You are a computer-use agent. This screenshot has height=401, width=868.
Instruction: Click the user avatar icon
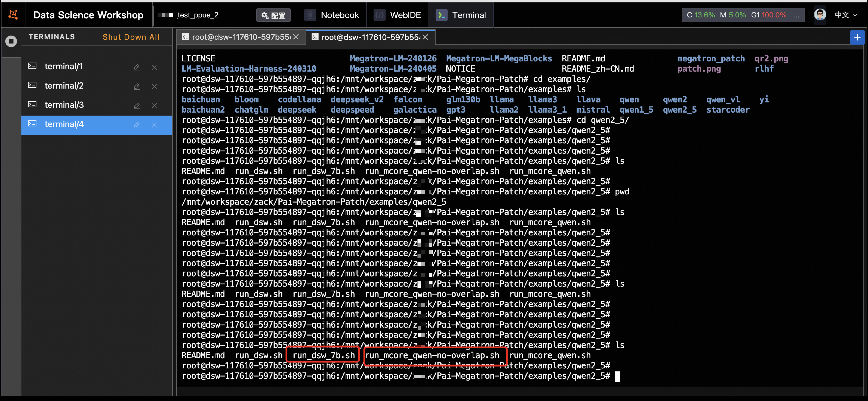820,14
